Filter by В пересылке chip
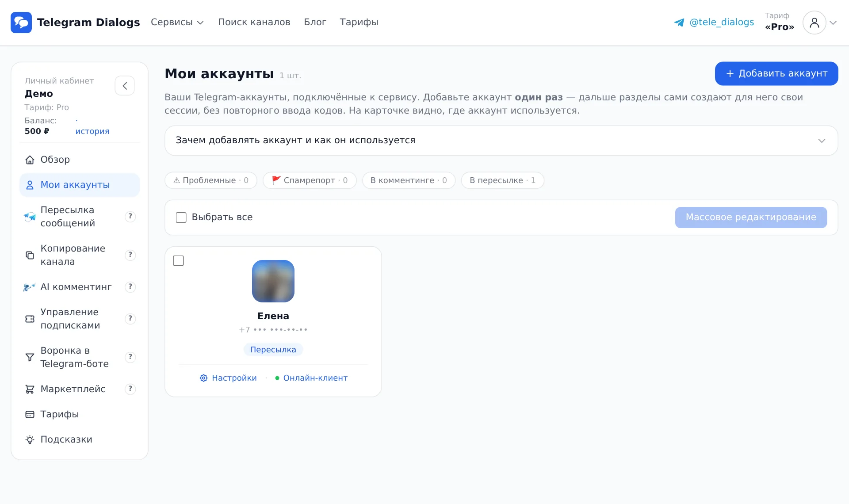The image size is (849, 504). point(502,180)
